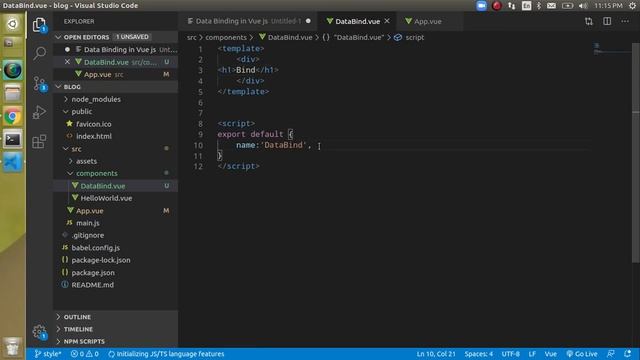Open package.json in the file tree

(116, 272)
